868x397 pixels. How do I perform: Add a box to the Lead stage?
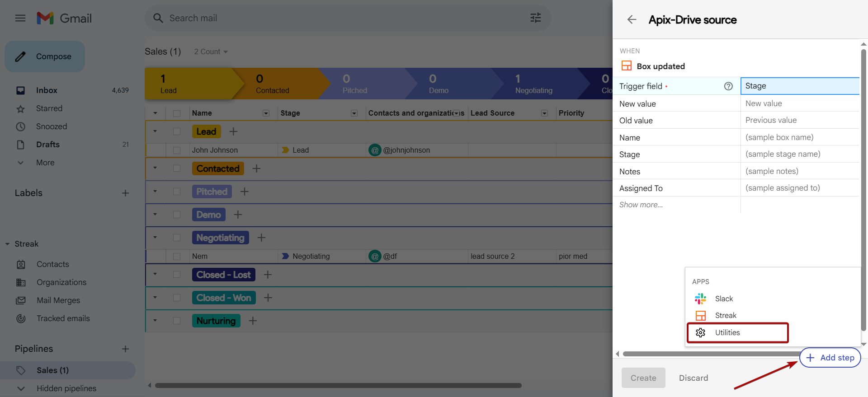coord(233,131)
